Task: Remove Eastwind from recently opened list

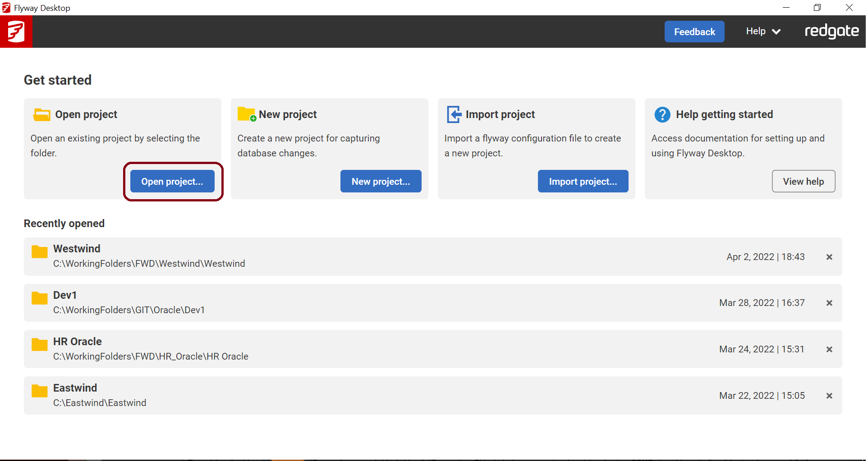Action: (x=829, y=396)
